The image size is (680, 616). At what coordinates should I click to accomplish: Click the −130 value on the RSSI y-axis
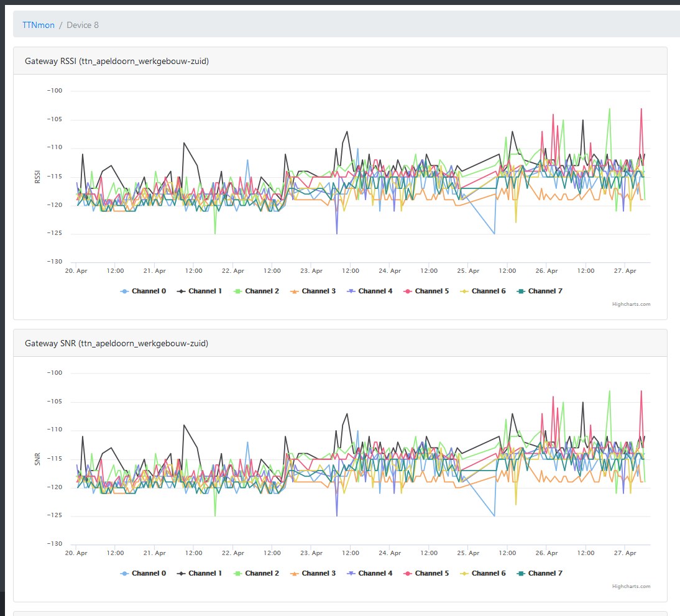pyautogui.click(x=55, y=262)
